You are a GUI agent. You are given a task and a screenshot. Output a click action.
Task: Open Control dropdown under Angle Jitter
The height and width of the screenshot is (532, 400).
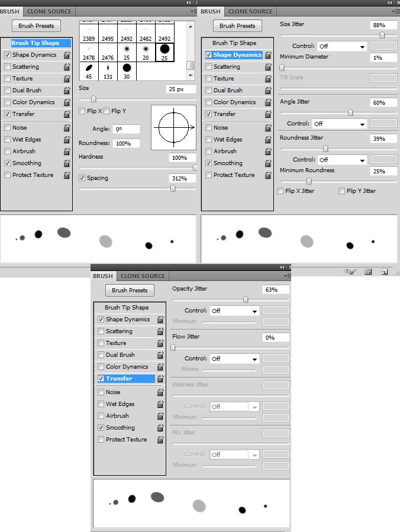(340, 124)
